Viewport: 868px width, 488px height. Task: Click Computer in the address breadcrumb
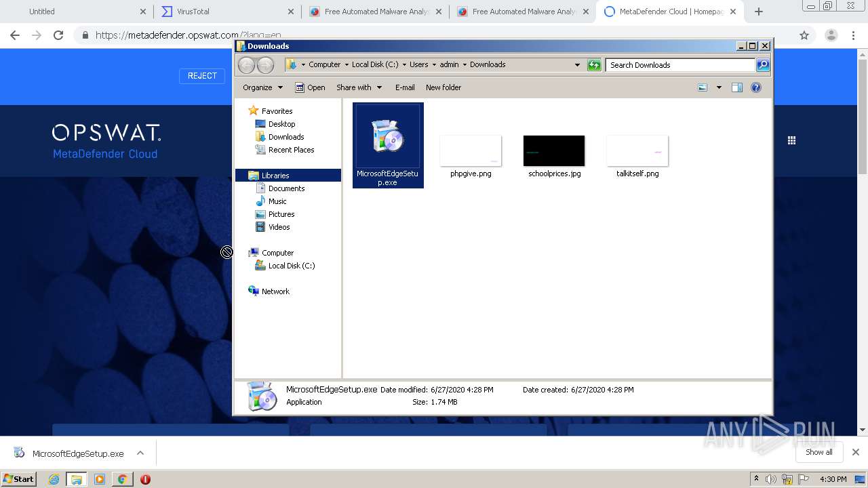324,65
